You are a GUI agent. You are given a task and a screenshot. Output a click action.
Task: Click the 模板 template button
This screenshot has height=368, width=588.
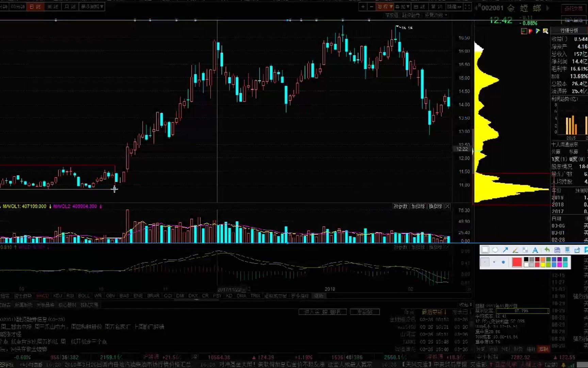(x=318, y=296)
